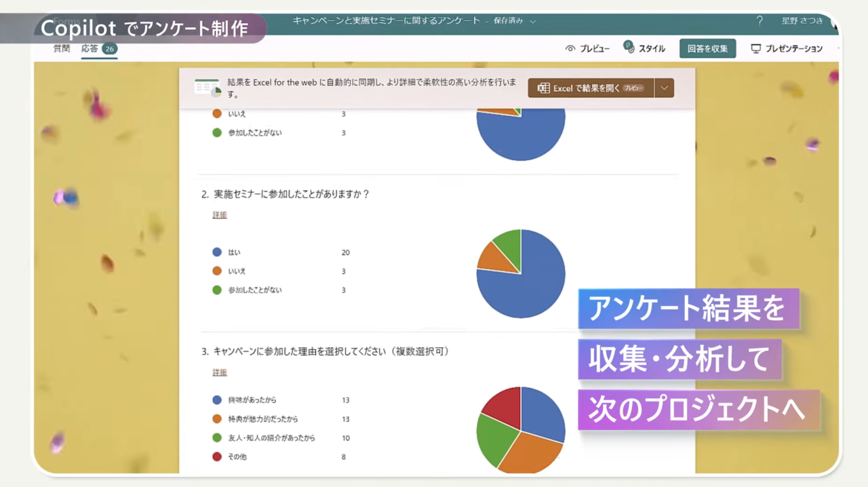Open 詳細 link under question 2
The image size is (868, 487).
[220, 215]
